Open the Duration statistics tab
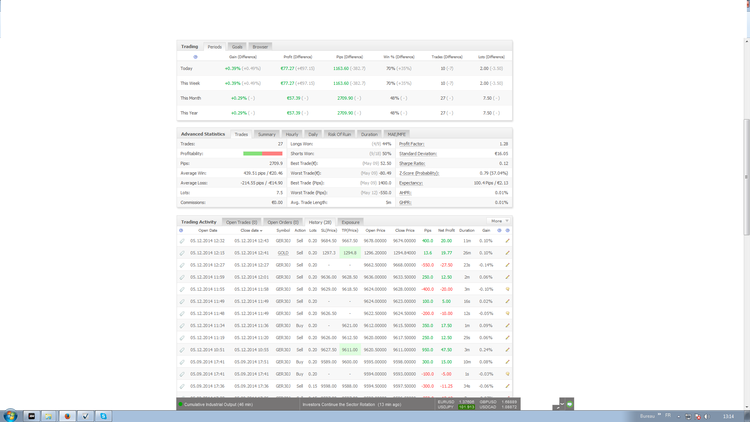Image resolution: width=750 pixels, height=422 pixels. [369, 134]
